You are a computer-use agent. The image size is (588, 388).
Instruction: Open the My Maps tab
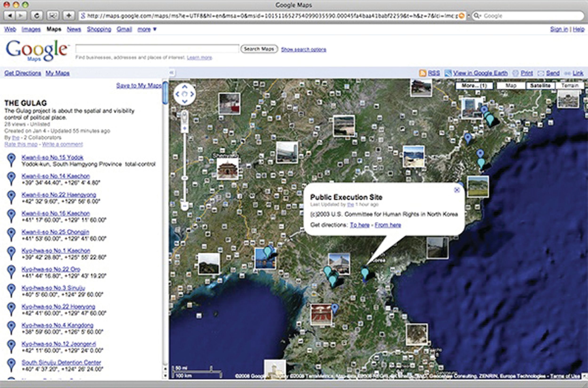coord(57,73)
